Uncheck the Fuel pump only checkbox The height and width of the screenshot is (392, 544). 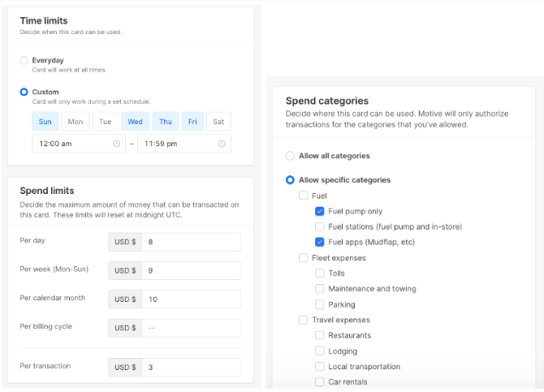(320, 211)
